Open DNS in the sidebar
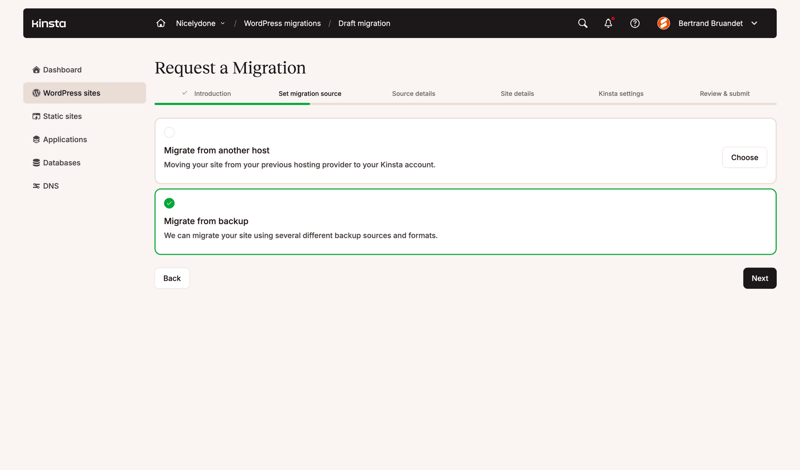800x470 pixels. [x=50, y=186]
